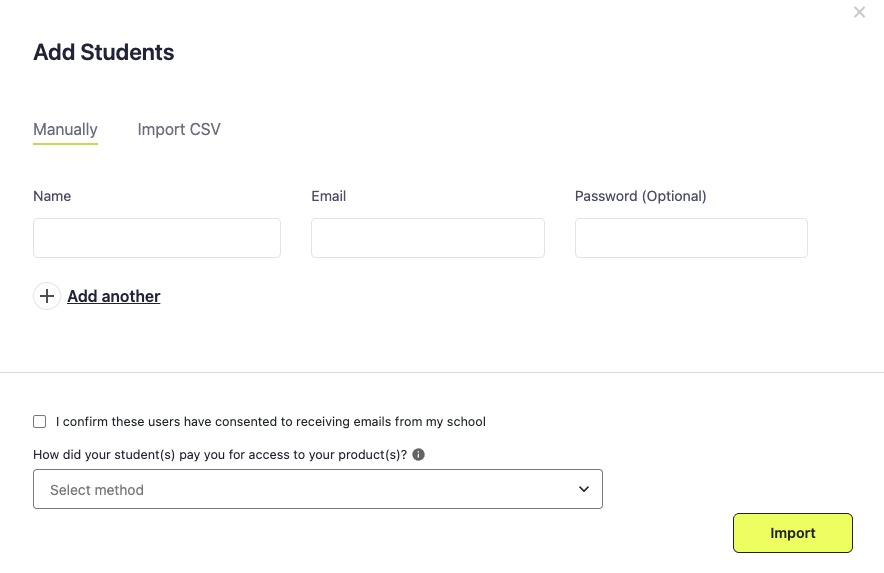Click the Email field label
The image size is (884, 573).
pos(329,196)
